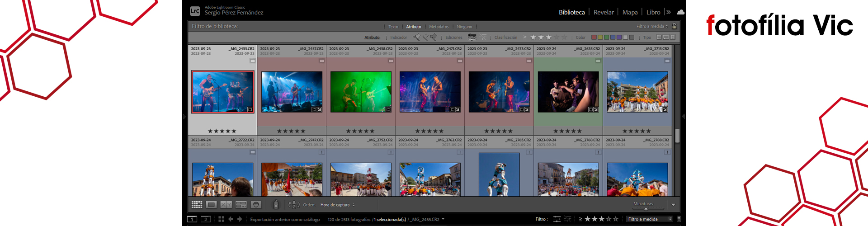868x226 pixels.
Task: Switch to Loupe view in toolbar
Action: pos(211,205)
